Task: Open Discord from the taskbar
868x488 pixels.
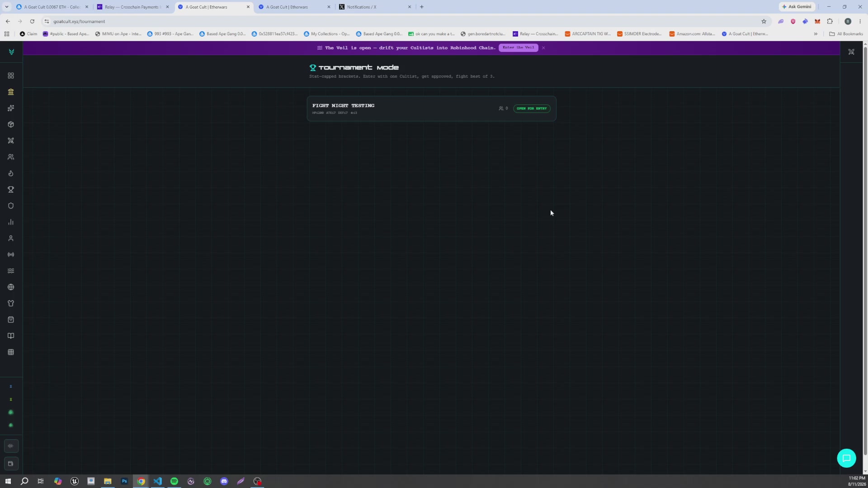Action: (224, 481)
